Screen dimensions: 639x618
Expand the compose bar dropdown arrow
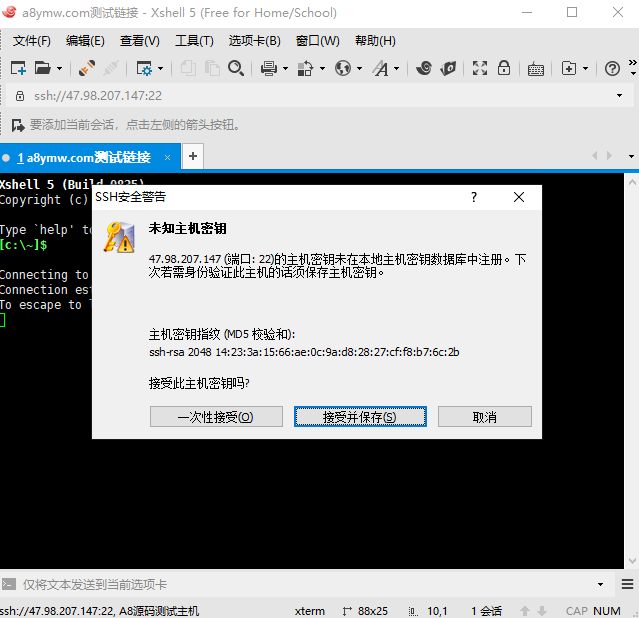click(600, 585)
